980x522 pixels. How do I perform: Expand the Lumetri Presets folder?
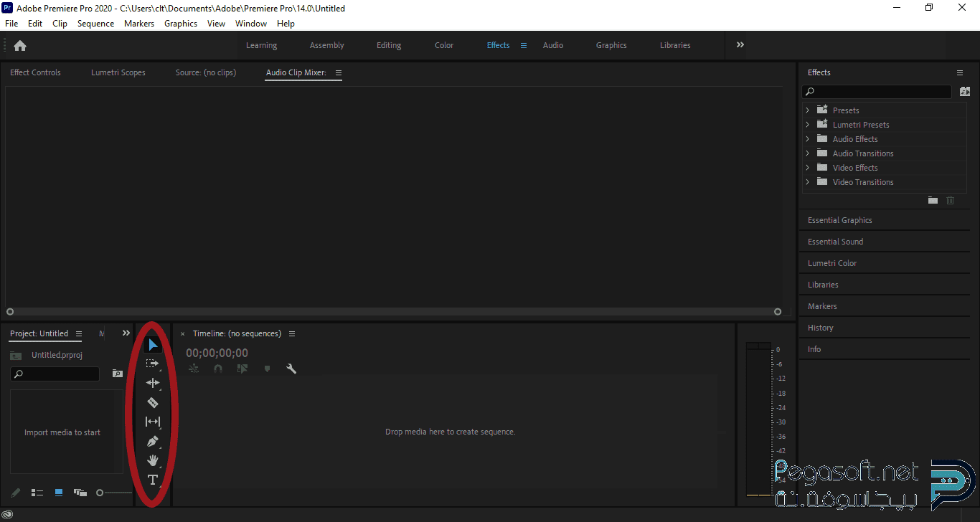tap(807, 125)
